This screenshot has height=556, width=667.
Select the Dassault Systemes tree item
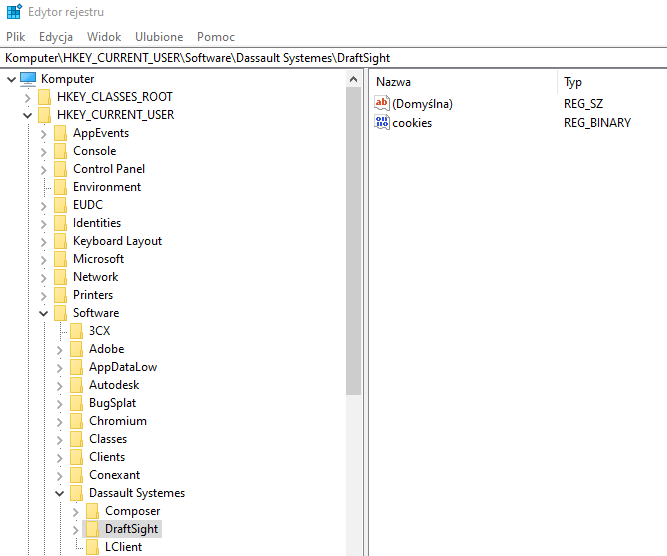[x=137, y=493]
